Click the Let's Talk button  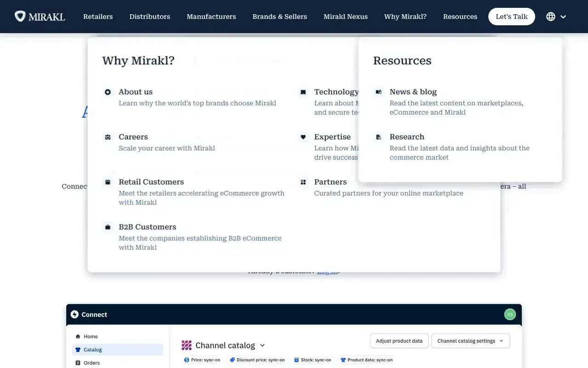pyautogui.click(x=511, y=16)
